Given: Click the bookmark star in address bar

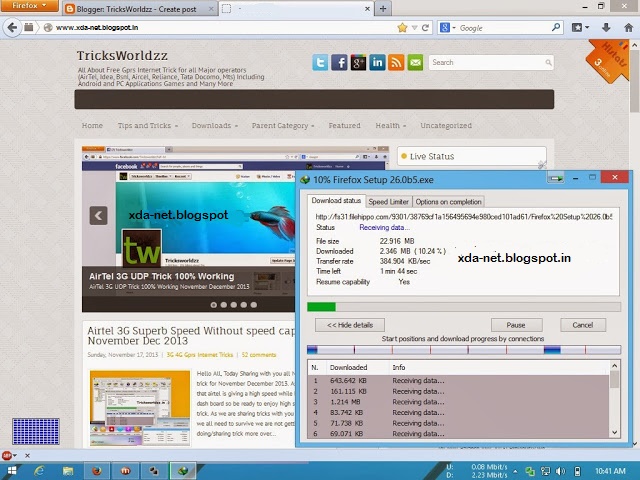Looking at the screenshot, I should click(x=402, y=28).
